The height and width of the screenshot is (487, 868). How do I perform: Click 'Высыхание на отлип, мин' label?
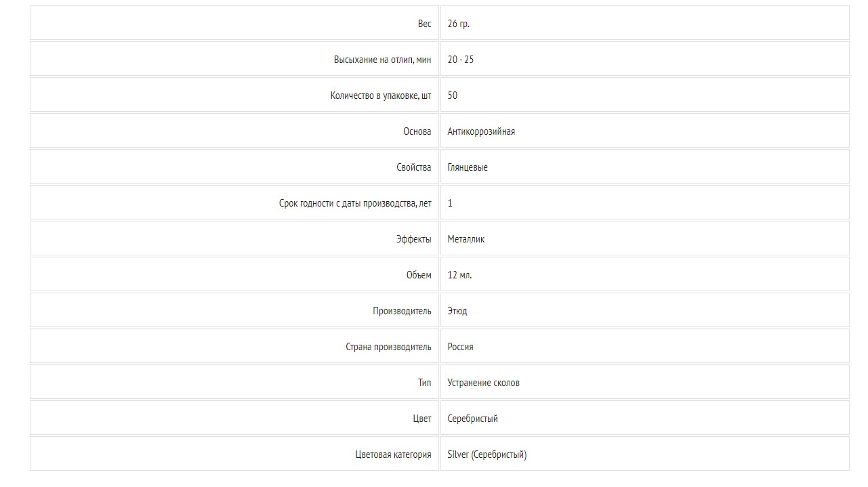[382, 60]
